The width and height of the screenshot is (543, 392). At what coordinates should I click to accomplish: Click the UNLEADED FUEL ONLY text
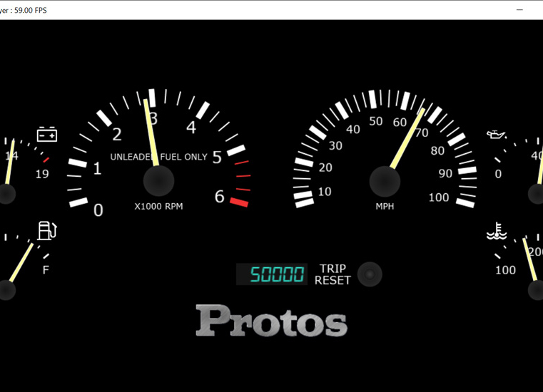158,157
